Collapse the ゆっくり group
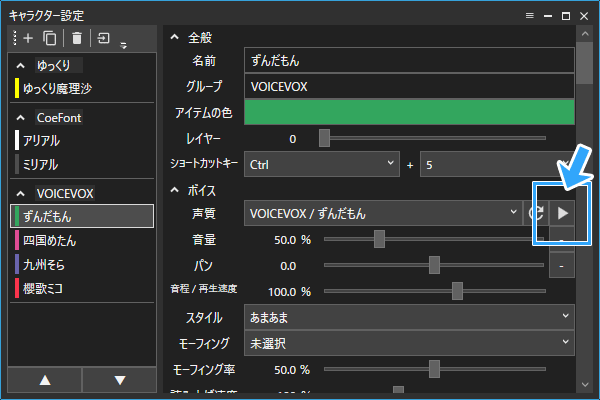 (x=21, y=66)
